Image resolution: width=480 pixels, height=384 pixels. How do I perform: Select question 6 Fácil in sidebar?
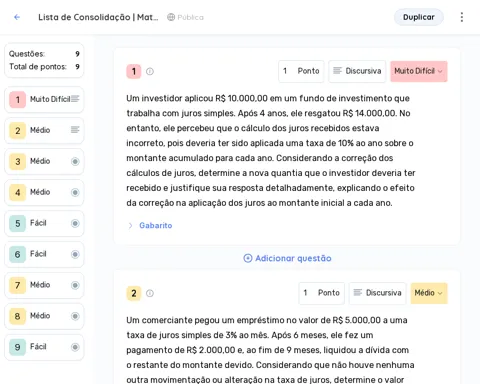pyautogui.click(x=44, y=254)
